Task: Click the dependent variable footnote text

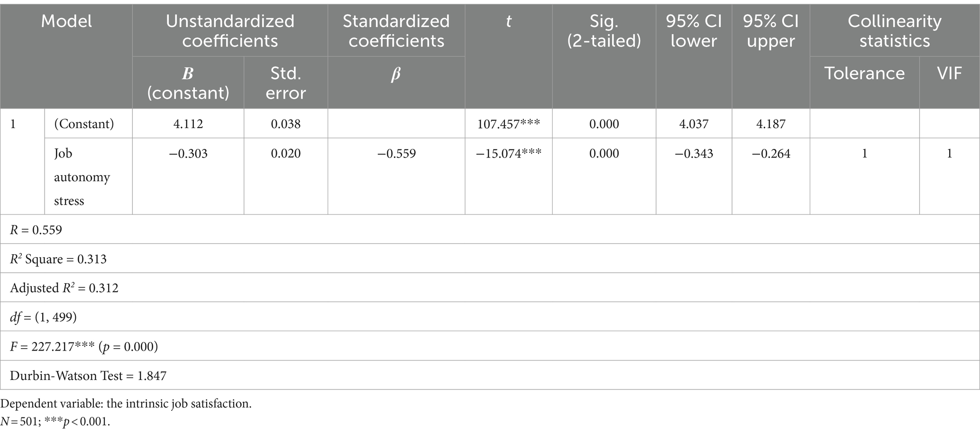Action: [x=126, y=404]
